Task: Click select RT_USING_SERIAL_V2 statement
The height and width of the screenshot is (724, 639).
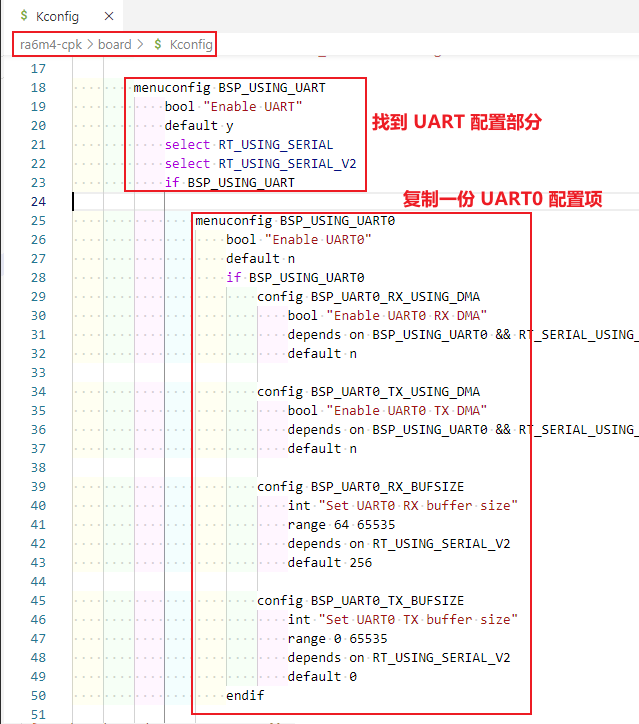Action: [x=260, y=164]
